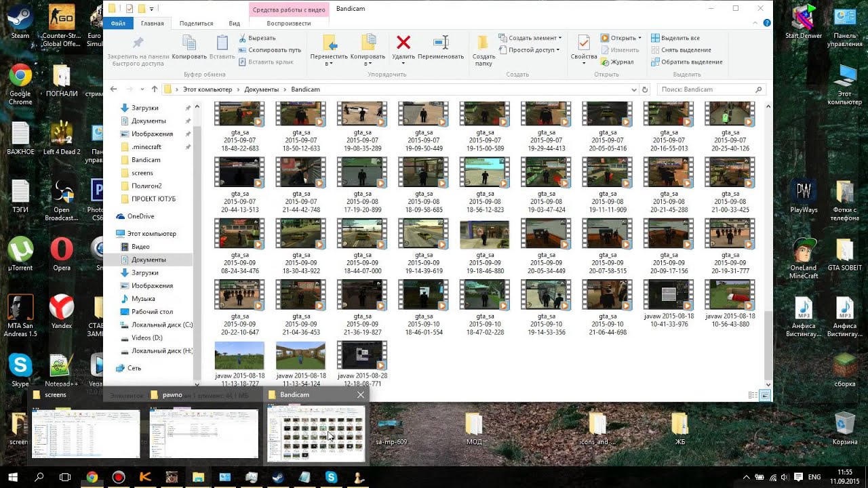This screenshot has height=488, width=868.
Task: Click ENG language indicator in tray
Action: coord(814,477)
